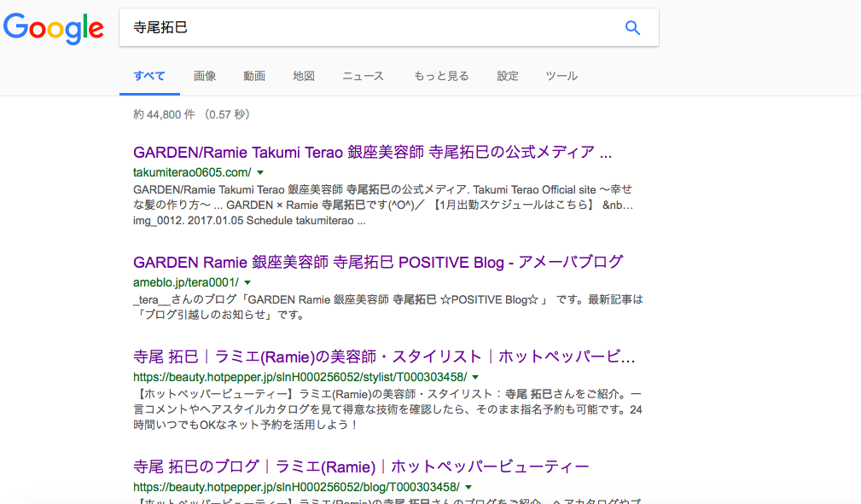The height and width of the screenshot is (504, 861).
Task: Open the 設定 menu
Action: [508, 76]
